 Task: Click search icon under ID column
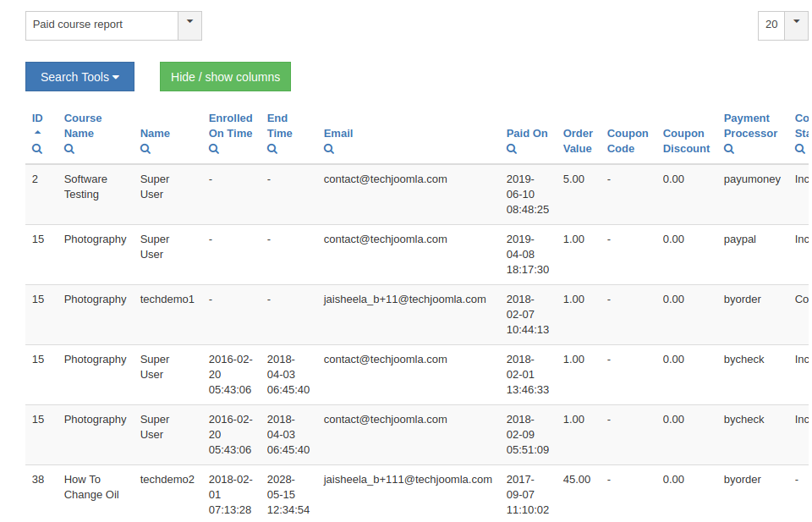(37, 149)
